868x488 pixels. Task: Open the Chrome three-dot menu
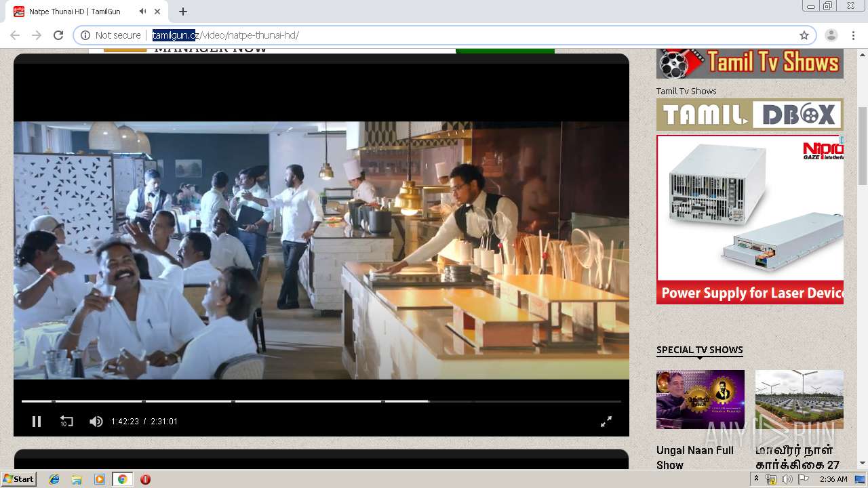pos(853,35)
